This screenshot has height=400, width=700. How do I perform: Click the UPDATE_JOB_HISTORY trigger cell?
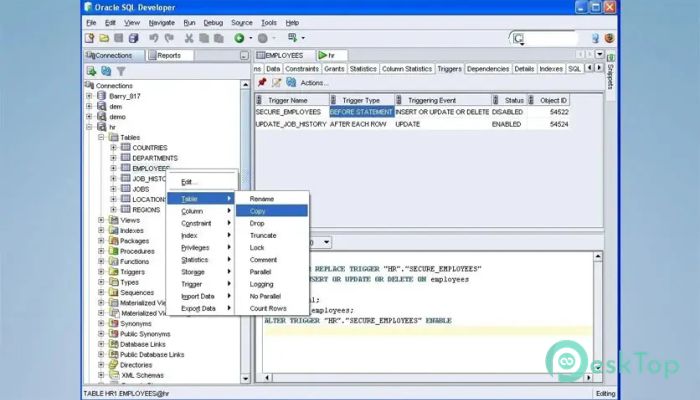coord(291,124)
